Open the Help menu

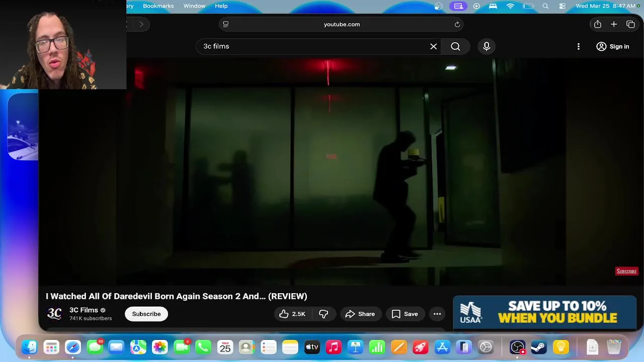221,6
